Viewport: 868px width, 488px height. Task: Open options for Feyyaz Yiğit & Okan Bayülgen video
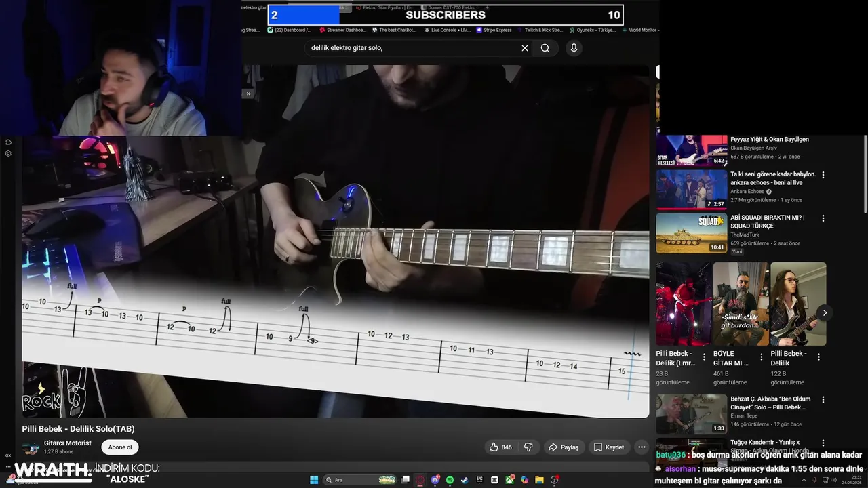pos(823,140)
